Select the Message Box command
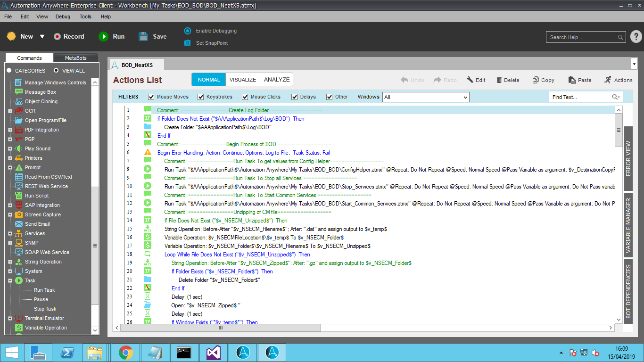644x362 pixels. click(41, 92)
